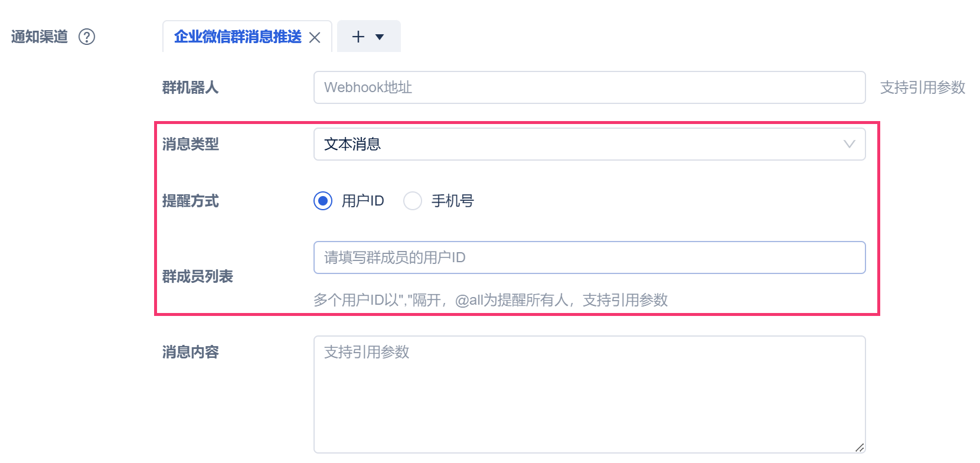The width and height of the screenshot is (980, 463).
Task: Click the hint text about @all below member list
Action: (490, 300)
